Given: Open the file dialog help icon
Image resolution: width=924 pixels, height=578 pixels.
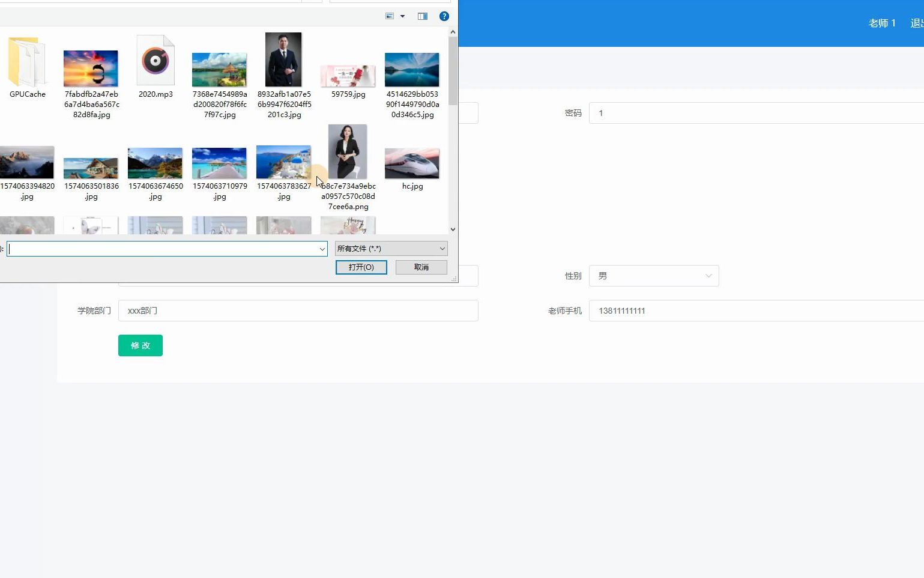Looking at the screenshot, I should (444, 16).
